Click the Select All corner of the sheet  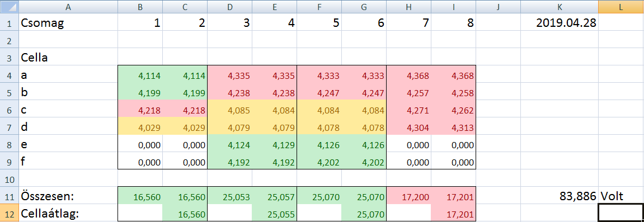pos(9,6)
